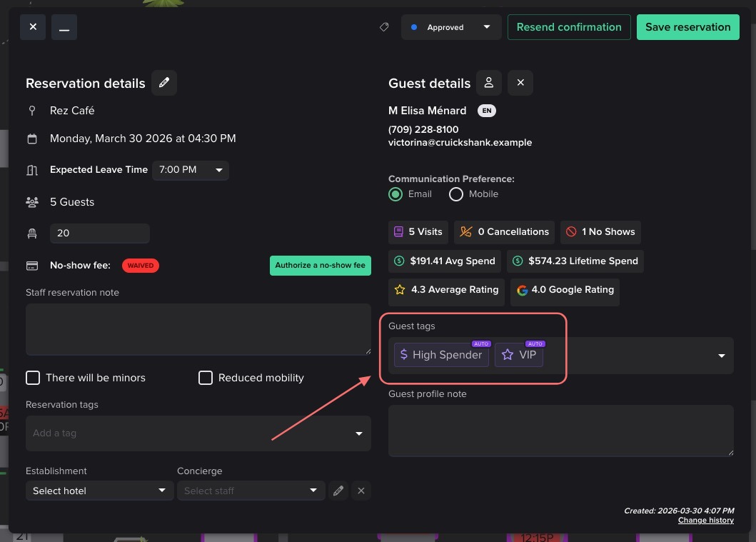Viewport: 756px width, 542px height.
Task: Open the Change history link
Action: (705, 520)
